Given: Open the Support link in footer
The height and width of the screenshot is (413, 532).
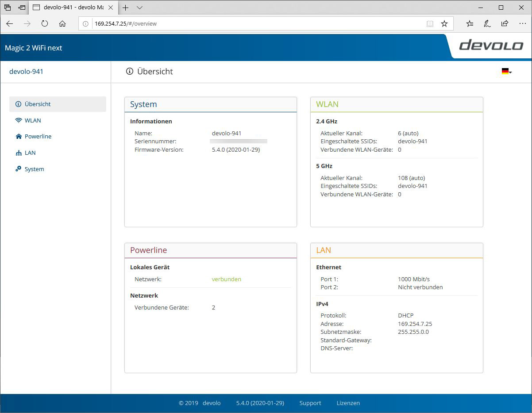Looking at the screenshot, I should tap(310, 403).
